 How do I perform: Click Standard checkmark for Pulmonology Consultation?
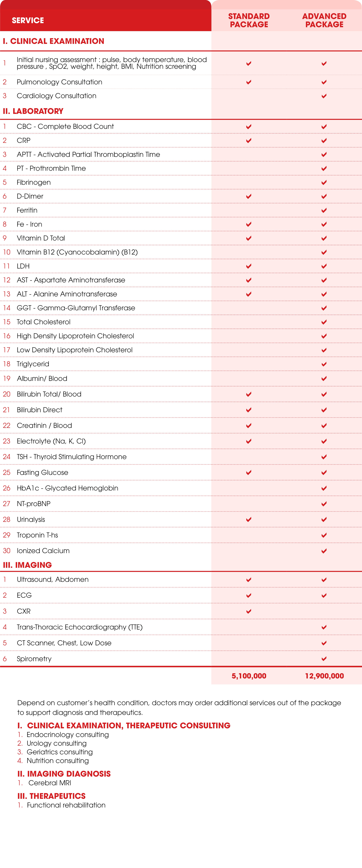coord(249,82)
